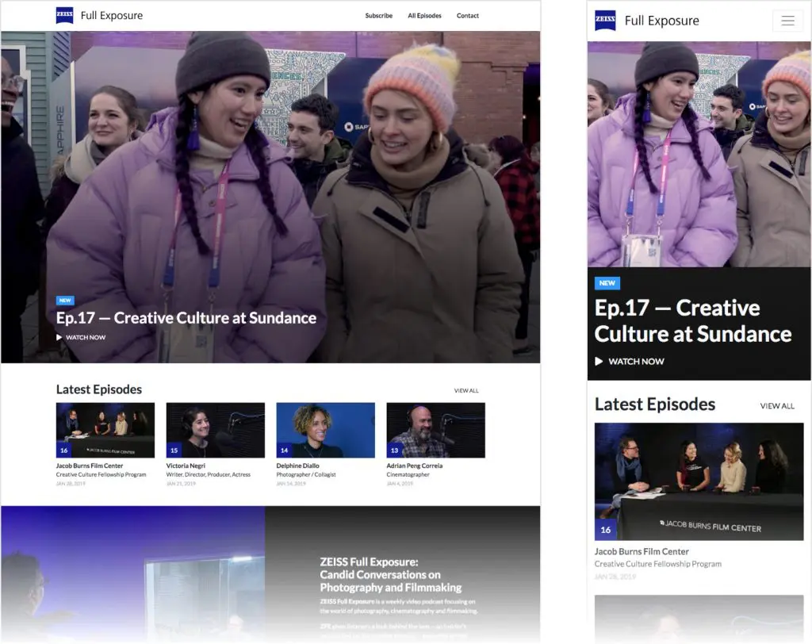The image size is (812, 644).
Task: Click the NEW badge in mobile hero
Action: [607, 283]
